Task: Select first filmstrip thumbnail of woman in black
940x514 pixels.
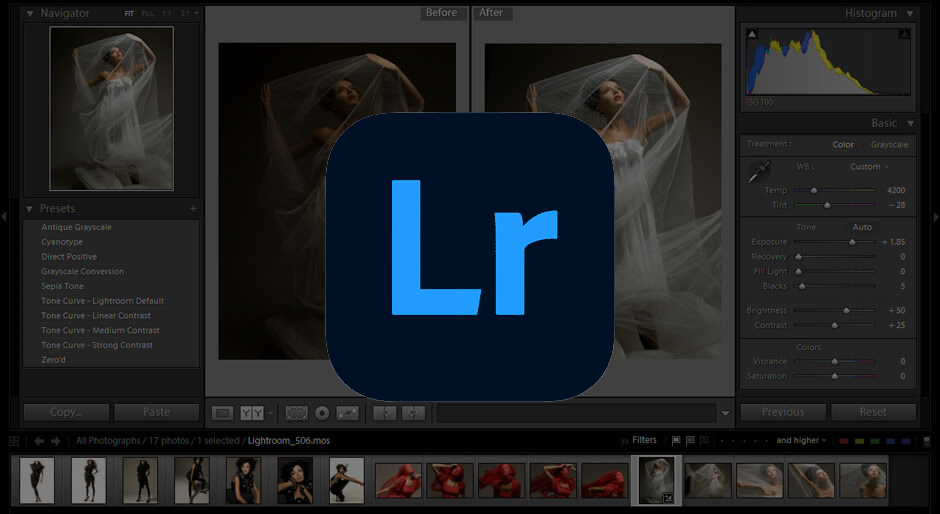Action: click(x=37, y=480)
